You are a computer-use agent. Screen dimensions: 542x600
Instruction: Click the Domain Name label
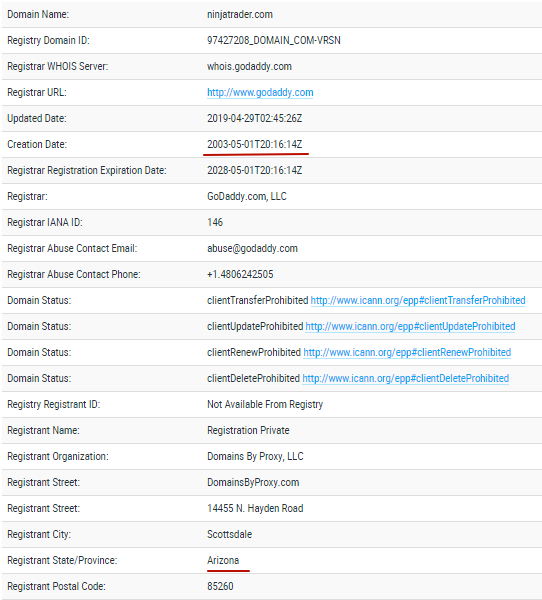pos(38,15)
